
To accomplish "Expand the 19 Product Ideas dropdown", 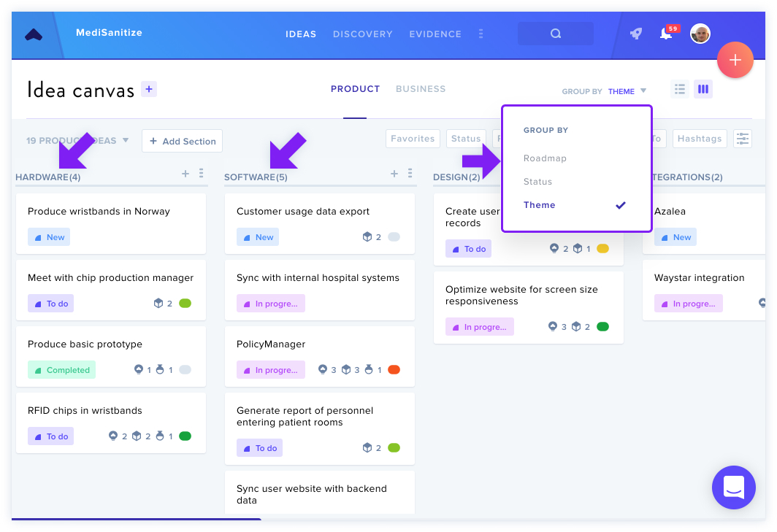I will (77, 141).
